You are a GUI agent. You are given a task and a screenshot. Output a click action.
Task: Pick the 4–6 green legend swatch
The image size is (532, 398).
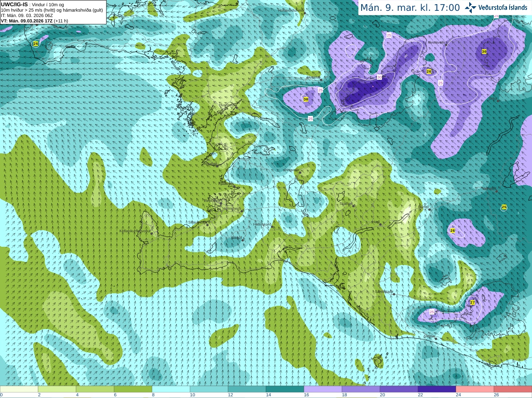pyautogui.click(x=95, y=389)
